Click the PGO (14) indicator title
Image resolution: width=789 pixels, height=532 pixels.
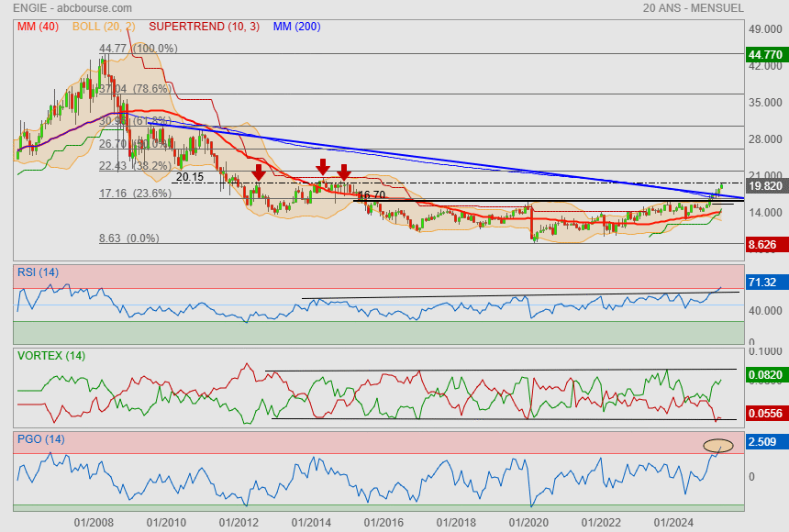pyautogui.click(x=40, y=439)
